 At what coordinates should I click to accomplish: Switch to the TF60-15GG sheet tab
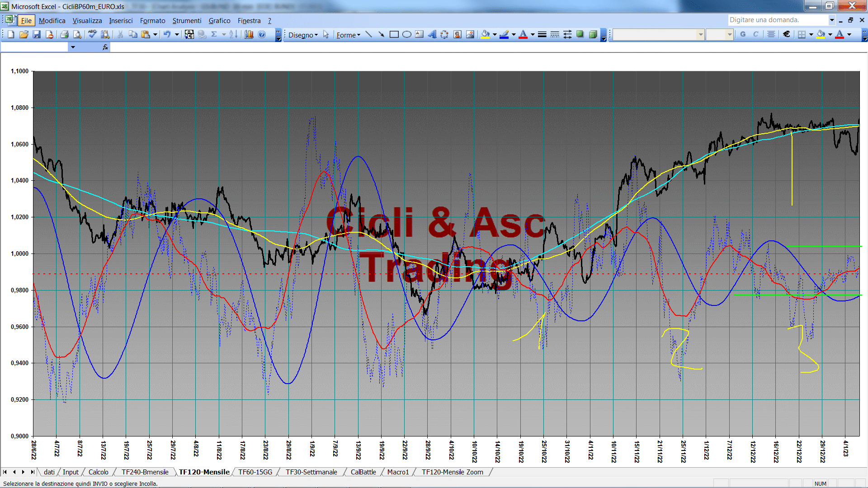[x=255, y=472]
